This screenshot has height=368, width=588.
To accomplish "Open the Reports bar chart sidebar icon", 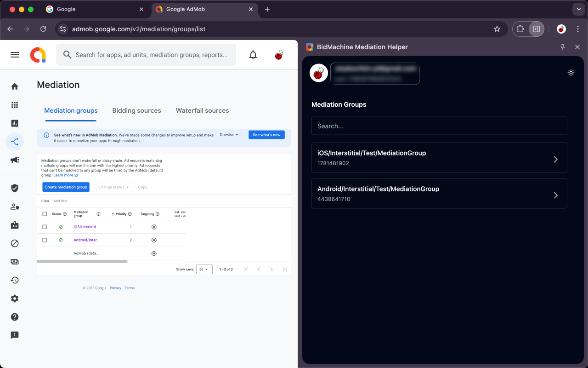I will (x=15, y=123).
